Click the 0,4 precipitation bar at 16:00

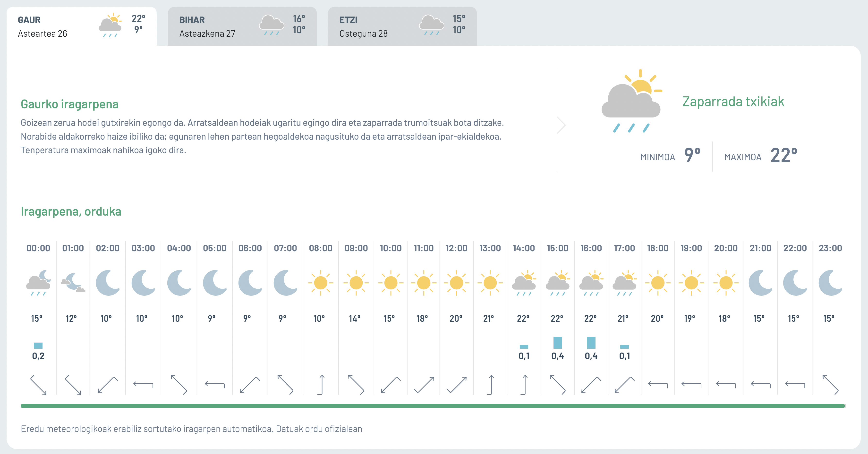coord(591,343)
